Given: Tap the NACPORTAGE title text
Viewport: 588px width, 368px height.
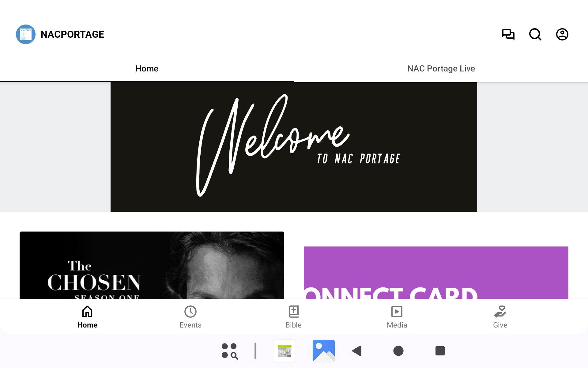Looking at the screenshot, I should coord(73,34).
